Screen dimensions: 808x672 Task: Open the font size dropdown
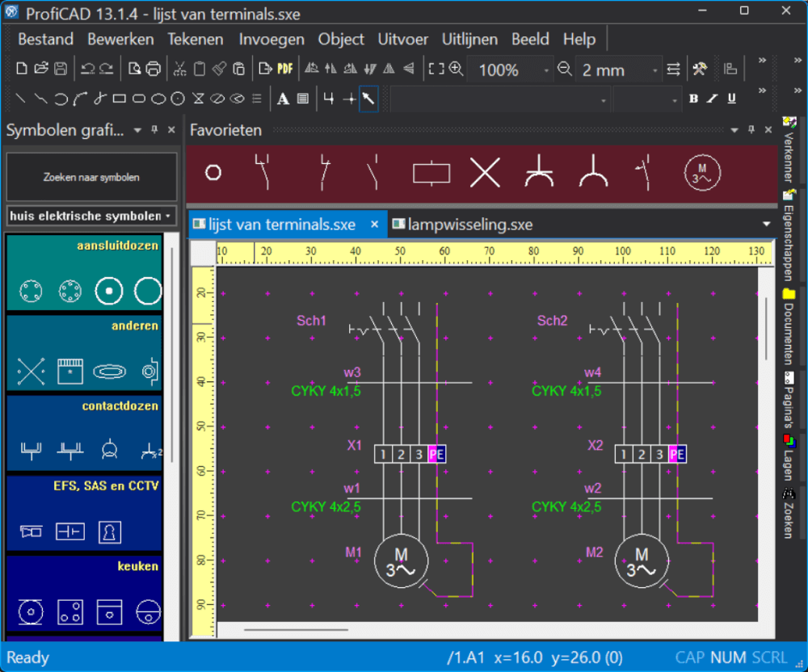(x=674, y=100)
